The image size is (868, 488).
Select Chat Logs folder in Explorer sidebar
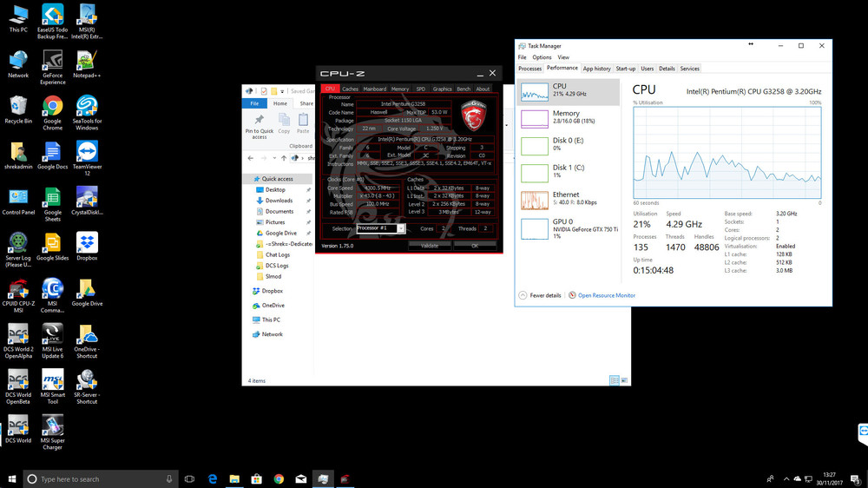[278, 254]
